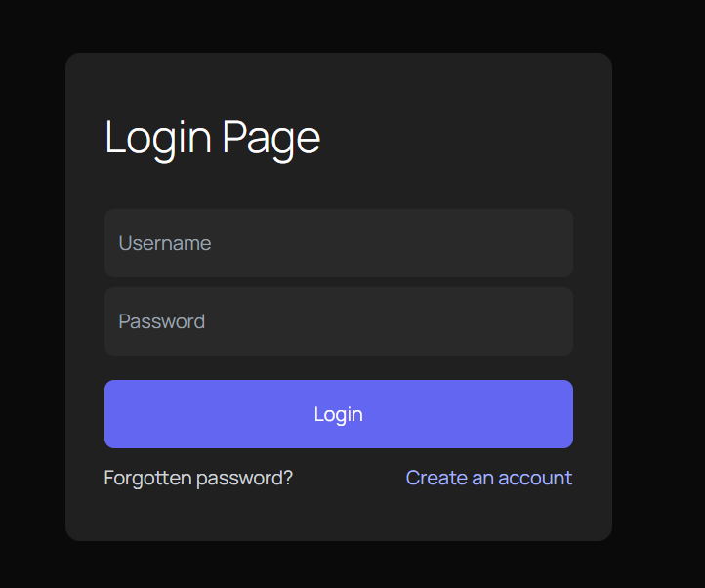This screenshot has height=588, width=705.
Task: Place cursor in the Username placeholder field
Action: click(338, 243)
